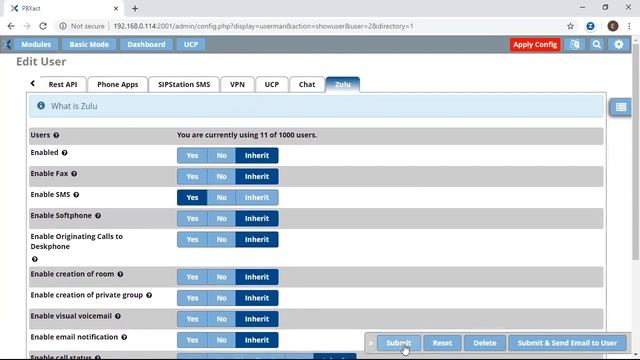Set Originating Calls to Deskphone to No
The height and width of the screenshot is (360, 640).
tap(221, 240)
